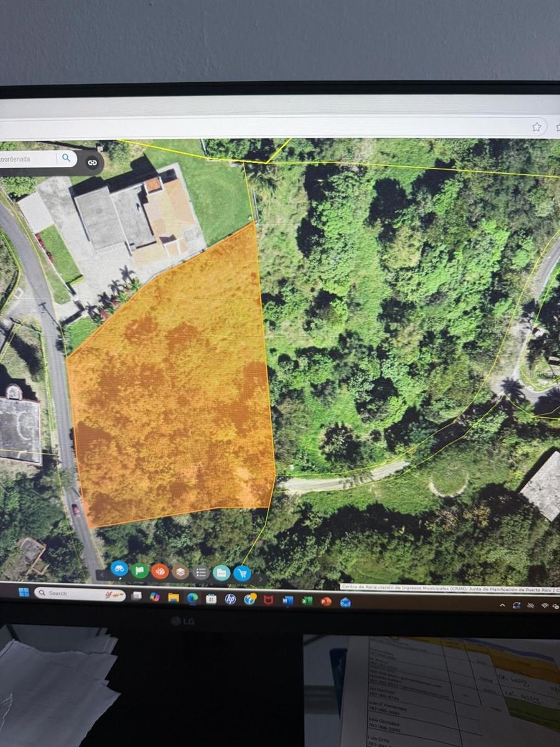Click the link icon beside search box
Viewport: 560px width, 747px height.
pyautogui.click(x=92, y=162)
